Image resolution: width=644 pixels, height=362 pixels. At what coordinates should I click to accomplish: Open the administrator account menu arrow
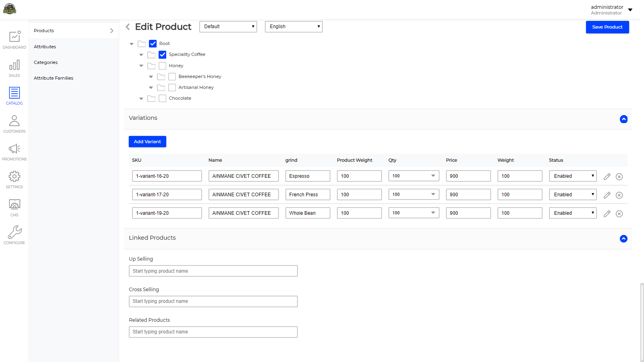pos(630,10)
